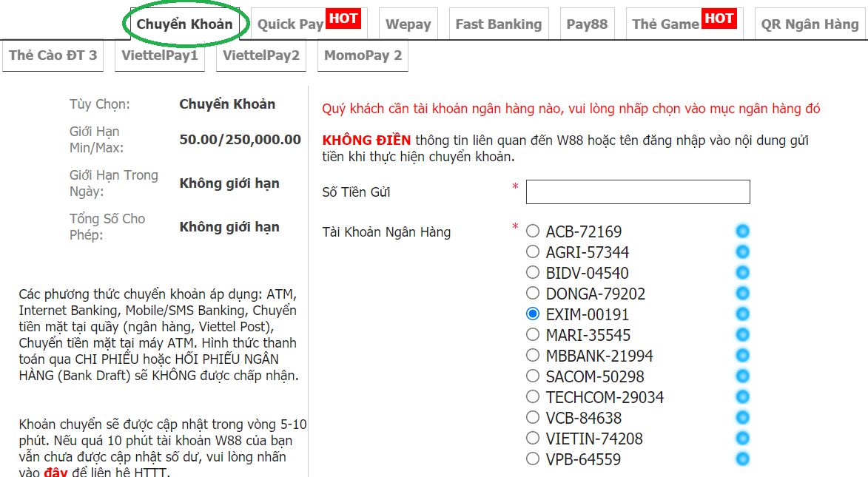Click the blue info icon beside SACOM-50298
This screenshot has width=868, height=477.
pyautogui.click(x=742, y=376)
